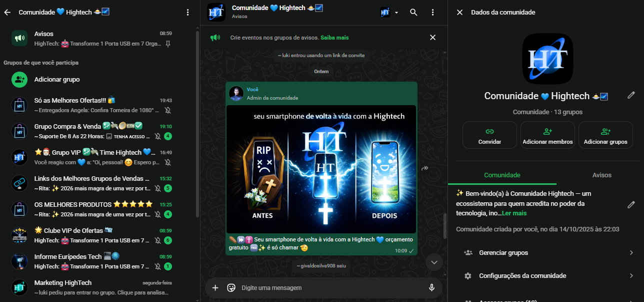Search messages with the magnifier icon
The width and height of the screenshot is (644, 302).
point(413,13)
